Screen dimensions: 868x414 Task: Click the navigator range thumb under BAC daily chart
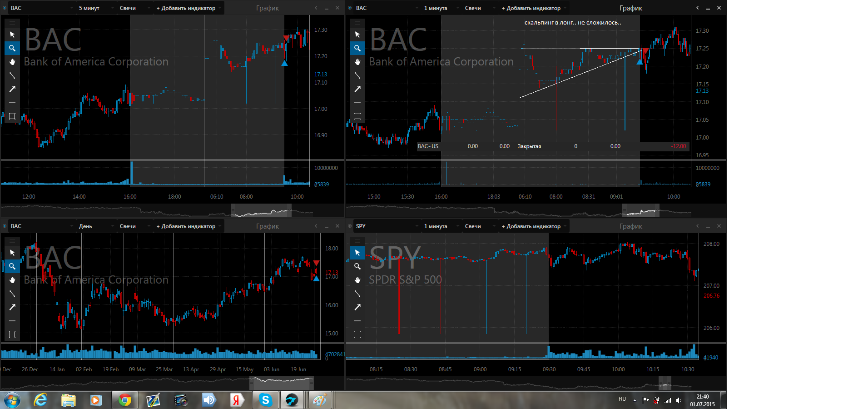coord(282,383)
